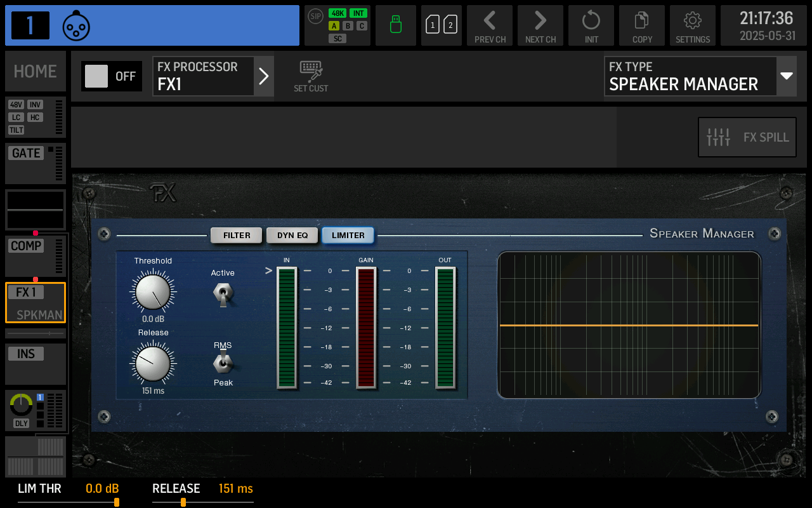The image size is (812, 508).
Task: Flip the limiter Active switch
Action: click(x=223, y=292)
